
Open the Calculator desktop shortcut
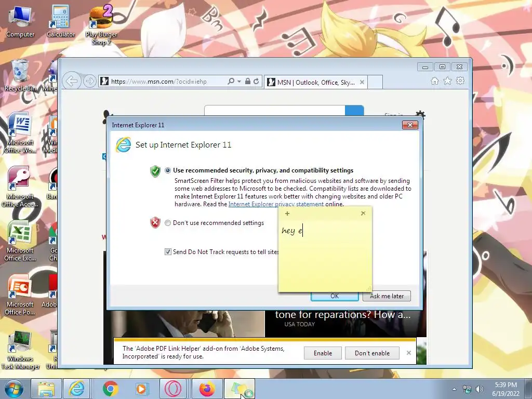point(60,21)
